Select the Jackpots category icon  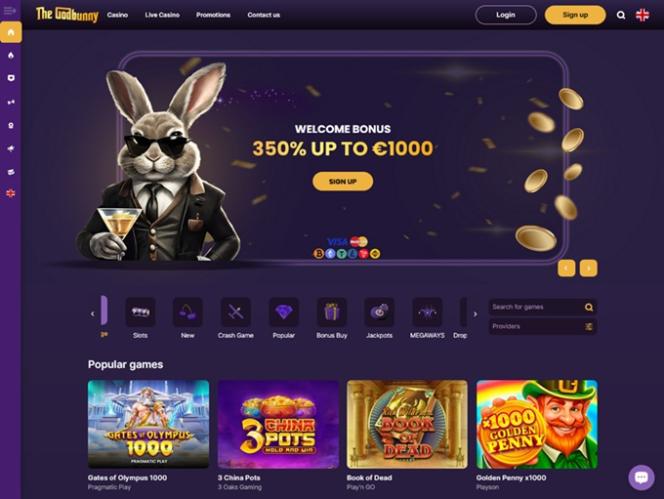pyautogui.click(x=379, y=312)
